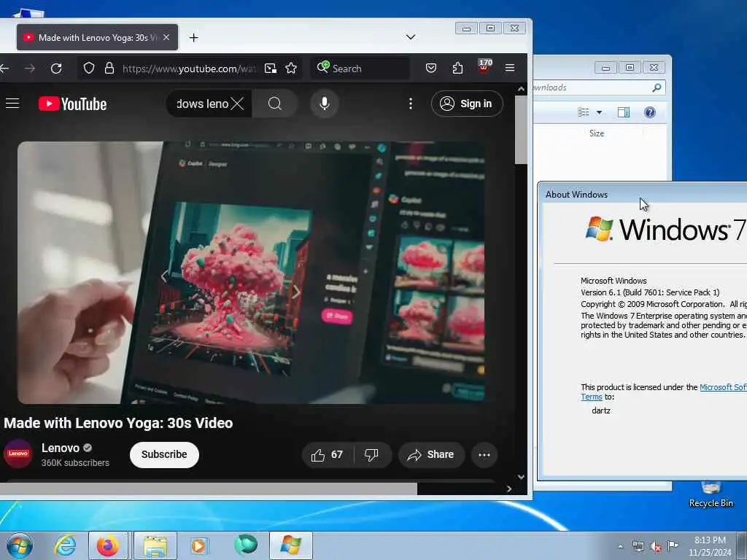Clear the YouTube search box text
This screenshot has height=560, width=747.
click(x=237, y=104)
